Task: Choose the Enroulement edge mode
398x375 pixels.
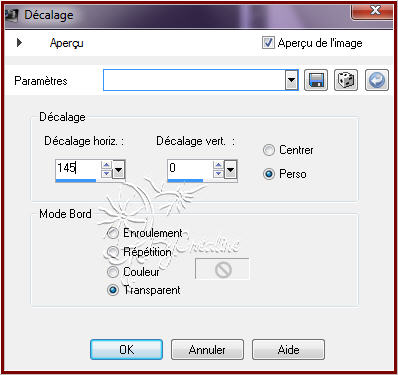Action: [x=113, y=233]
